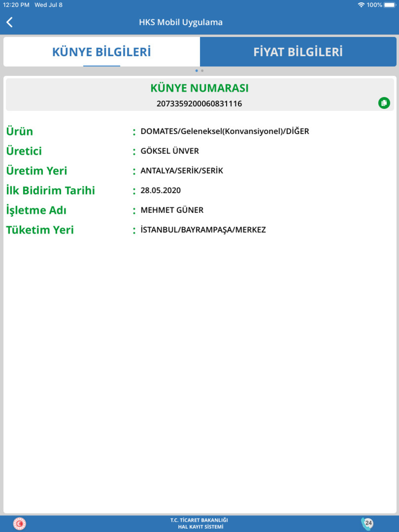Tap consumption place İSTANBUL/BAYRAMPAŞA/MERKEZ
Screen dimensions: 399x532
coord(203,230)
